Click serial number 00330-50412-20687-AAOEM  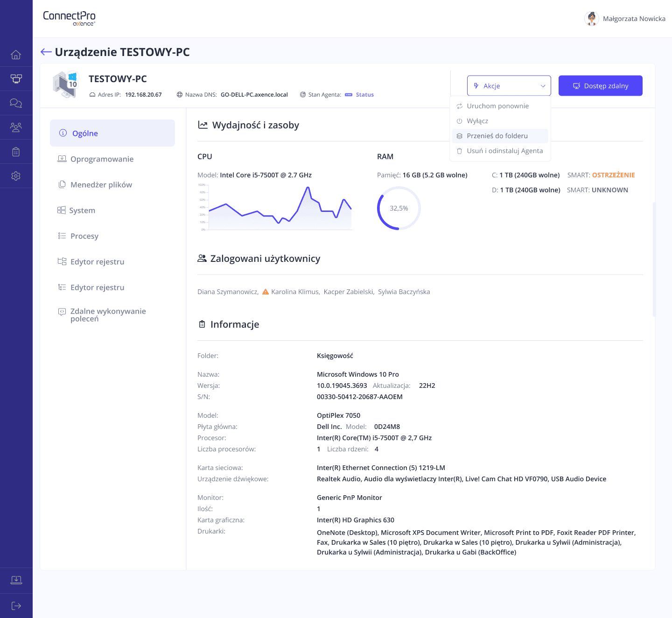(360, 397)
